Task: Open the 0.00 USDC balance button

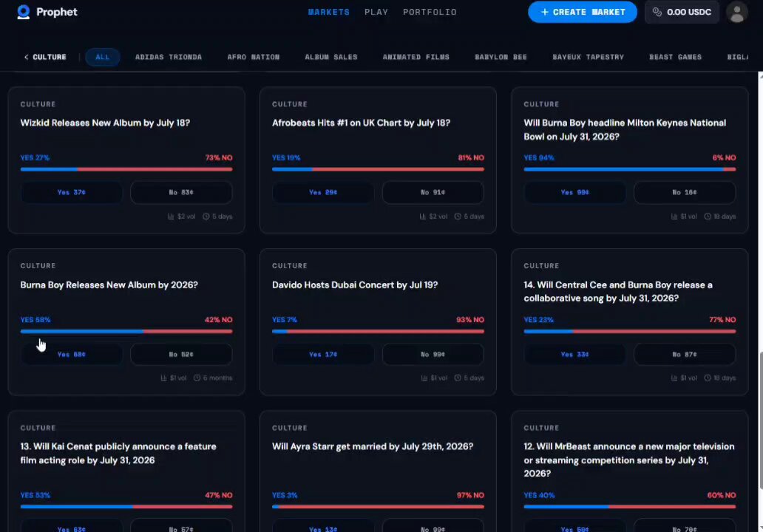Action: click(682, 12)
